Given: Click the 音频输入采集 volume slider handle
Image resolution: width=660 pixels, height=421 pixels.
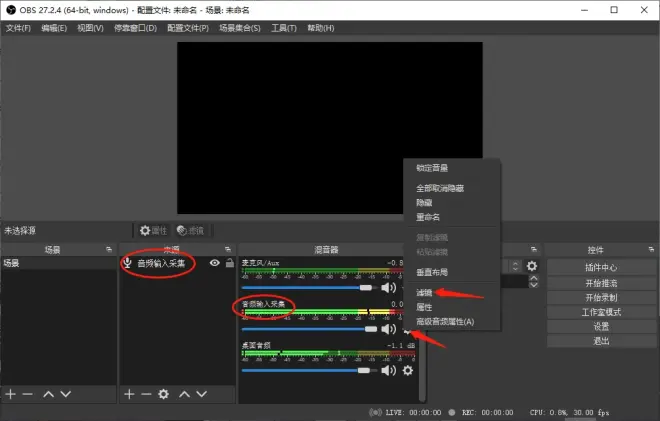Looking at the screenshot, I should click(371, 329).
